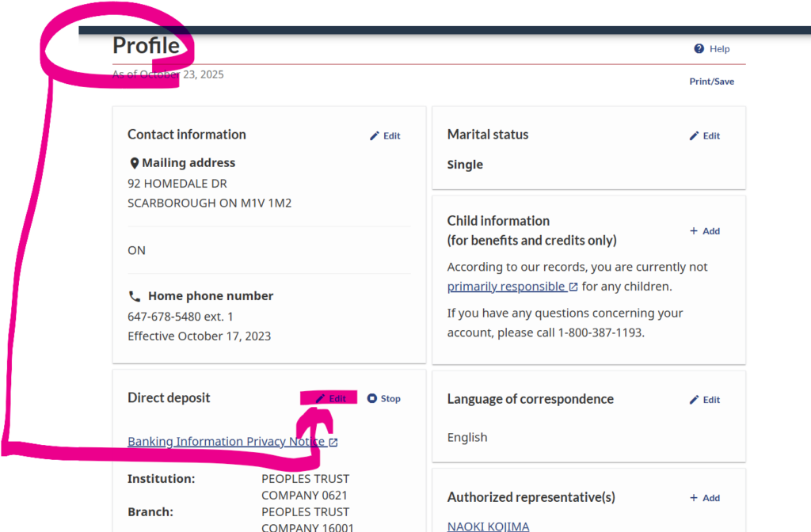Click the Help link text
The width and height of the screenshot is (811, 532).
[719, 49]
